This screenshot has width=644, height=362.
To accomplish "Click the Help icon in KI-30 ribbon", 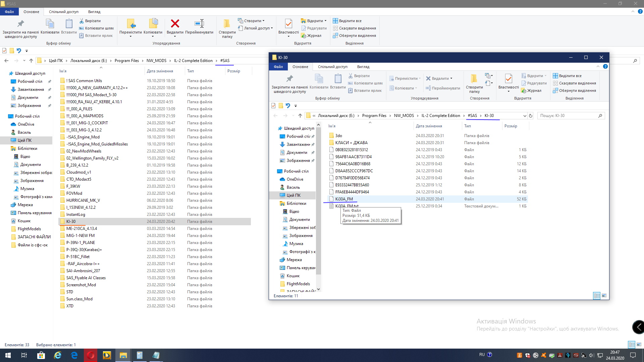I will point(605,67).
